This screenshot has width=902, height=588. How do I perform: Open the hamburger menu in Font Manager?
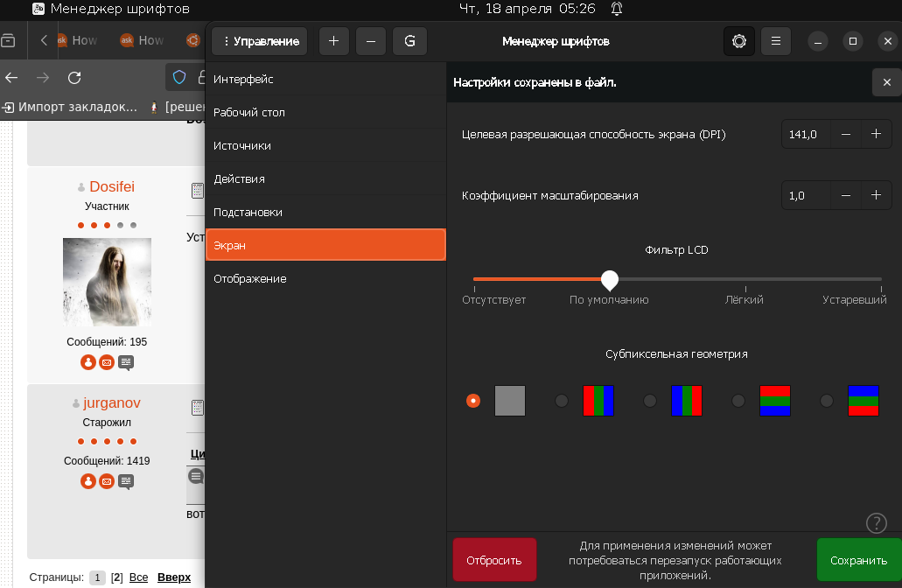[x=776, y=41]
